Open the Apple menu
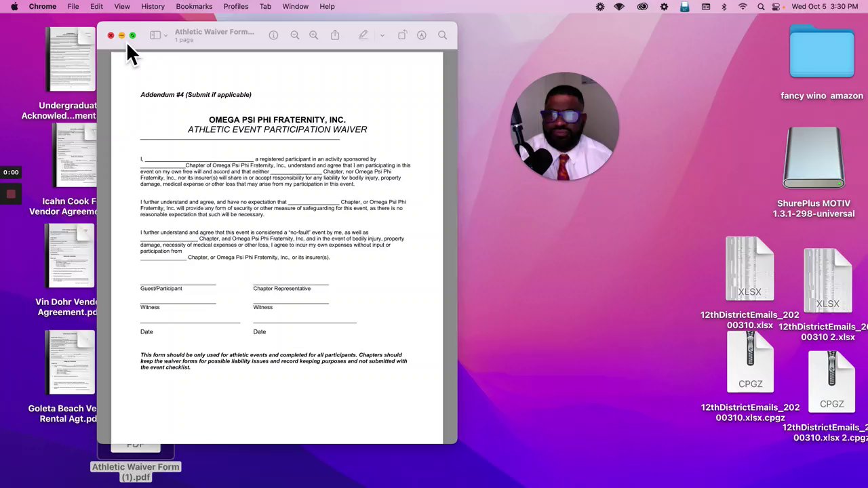 coord(14,6)
